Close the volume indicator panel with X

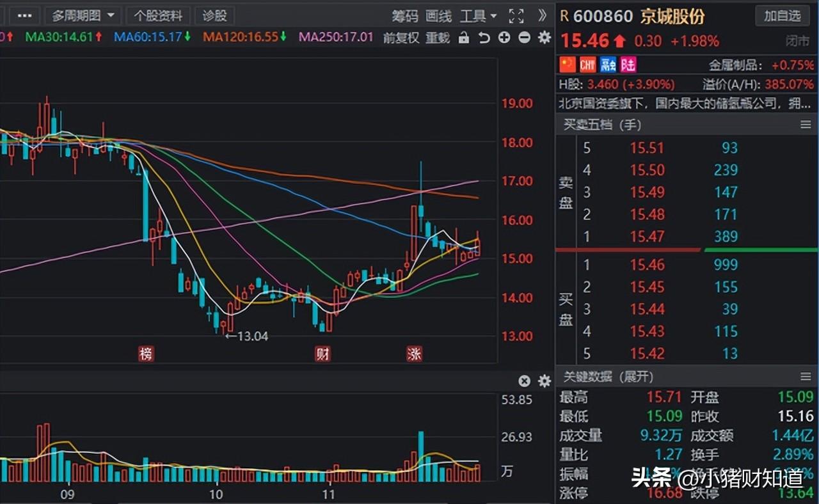click(524, 381)
